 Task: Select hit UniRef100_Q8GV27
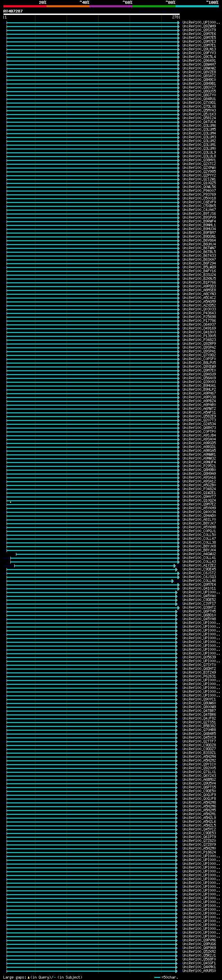199,88
